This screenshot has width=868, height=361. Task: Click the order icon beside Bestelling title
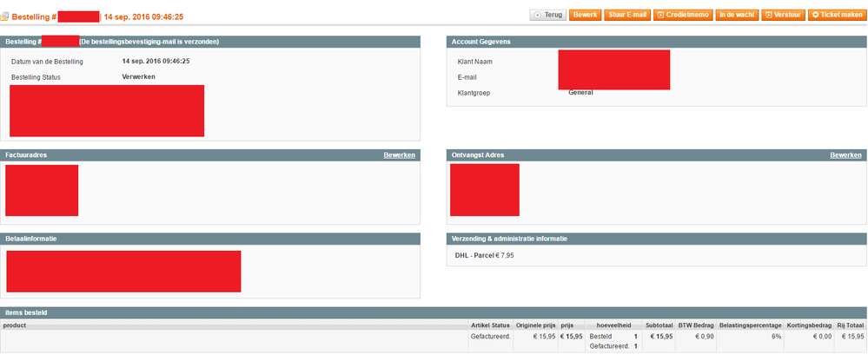[5, 16]
